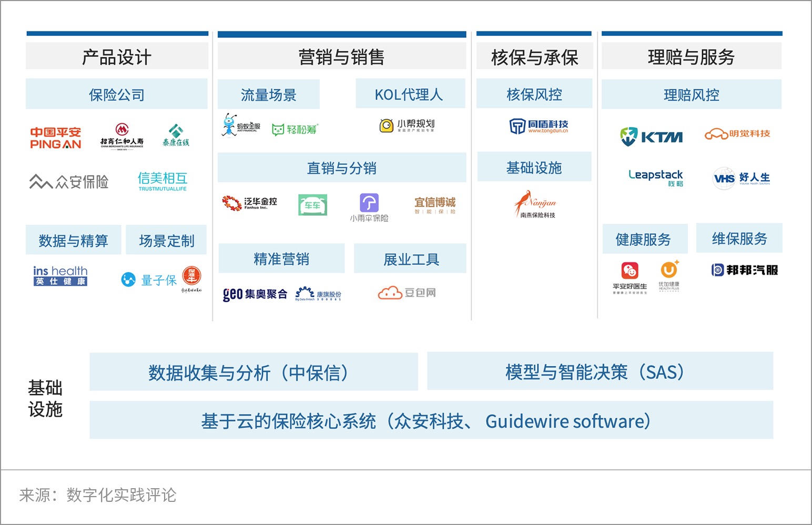This screenshot has height=525, width=812.
Task: Click the 健康服务 category label
Action: (x=645, y=239)
